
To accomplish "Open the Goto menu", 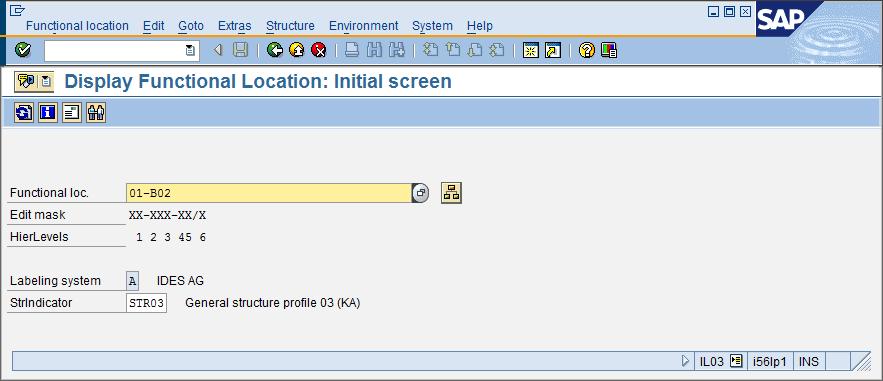I will click(191, 26).
